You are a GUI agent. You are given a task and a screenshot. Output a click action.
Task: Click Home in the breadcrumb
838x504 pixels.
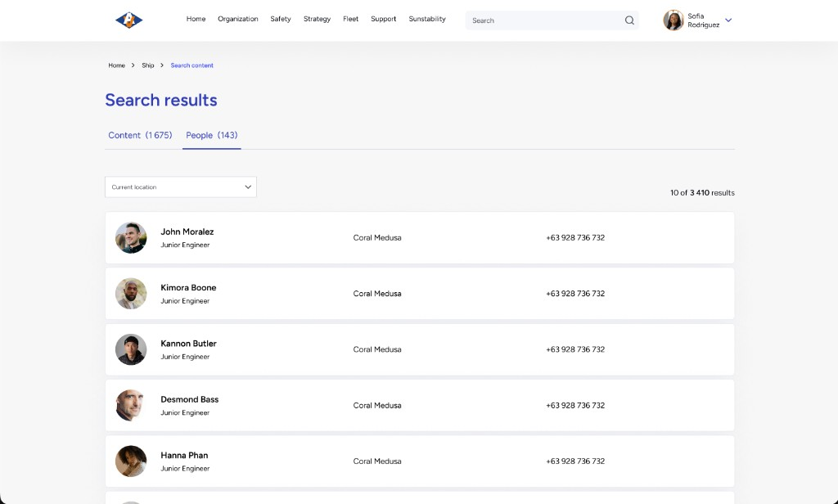point(116,65)
